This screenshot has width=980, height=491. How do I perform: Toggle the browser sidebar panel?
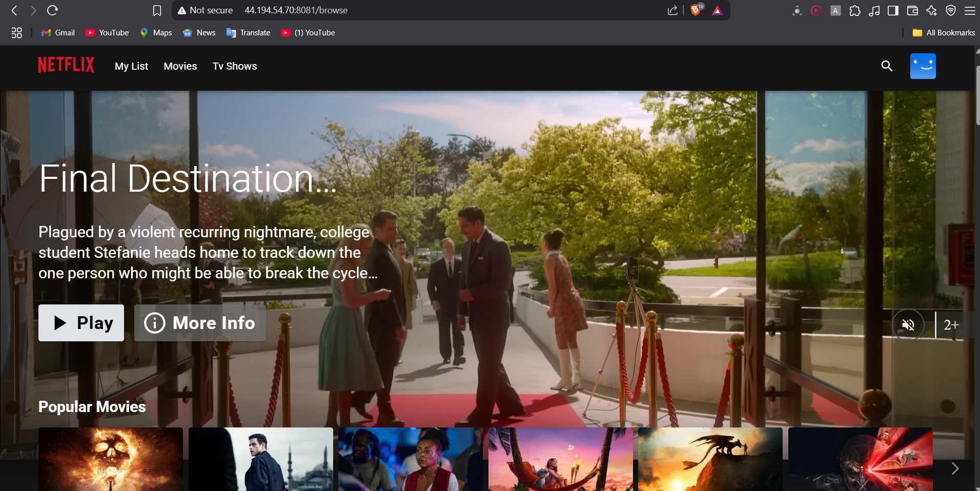[x=893, y=10]
